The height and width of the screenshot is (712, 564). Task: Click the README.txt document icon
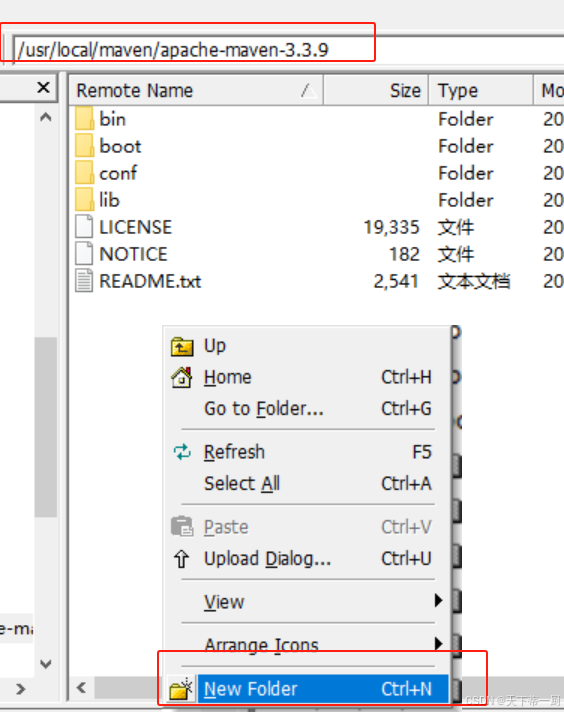(x=84, y=281)
